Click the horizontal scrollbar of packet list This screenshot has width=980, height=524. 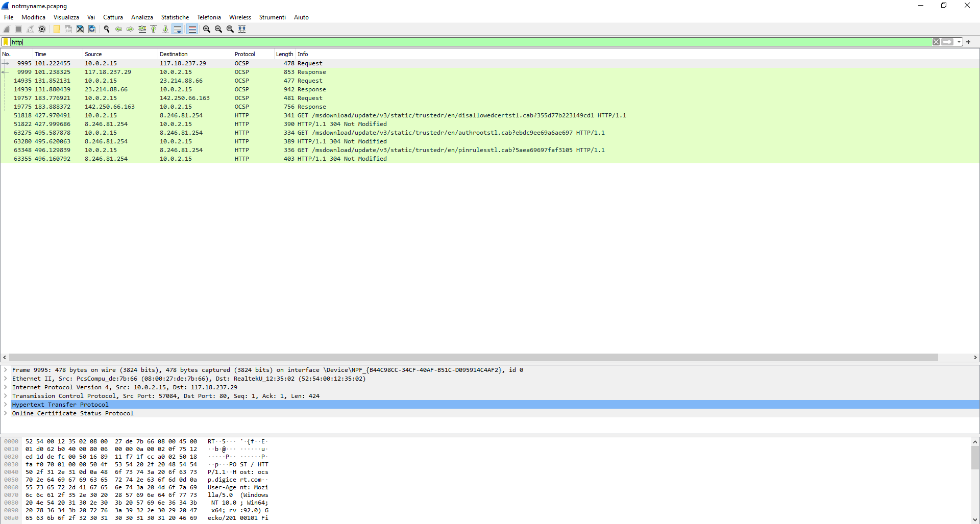click(x=474, y=357)
